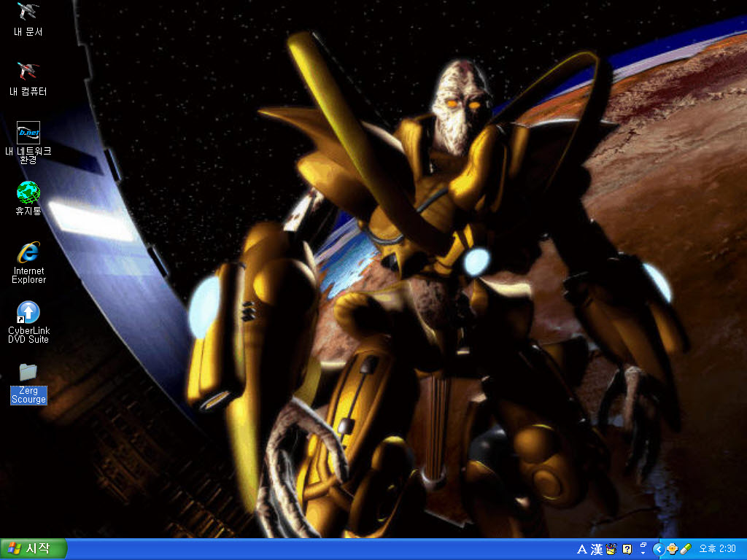Click the 漢 Hanja conversion icon
This screenshot has height=560, width=747.
click(x=597, y=550)
